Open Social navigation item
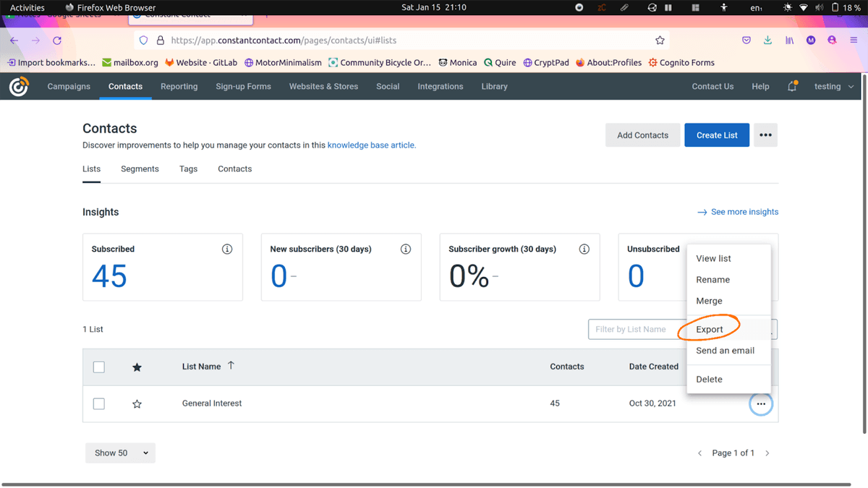The width and height of the screenshot is (868, 488). point(388,86)
